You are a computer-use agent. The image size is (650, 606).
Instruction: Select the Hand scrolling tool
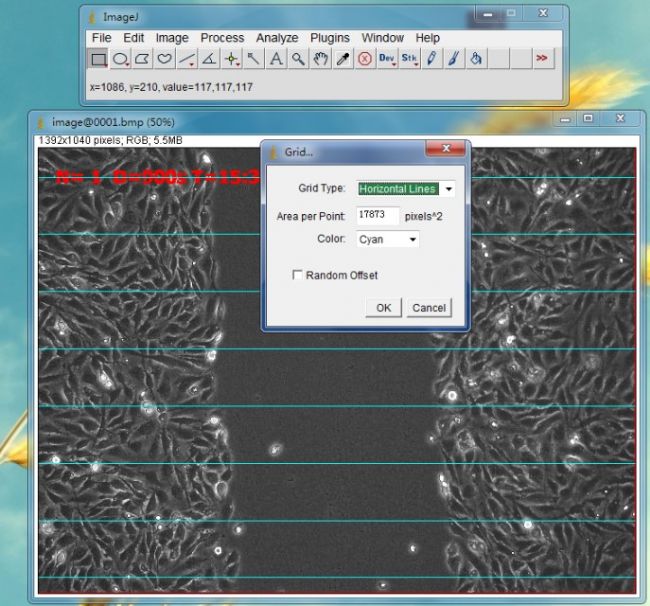point(320,59)
